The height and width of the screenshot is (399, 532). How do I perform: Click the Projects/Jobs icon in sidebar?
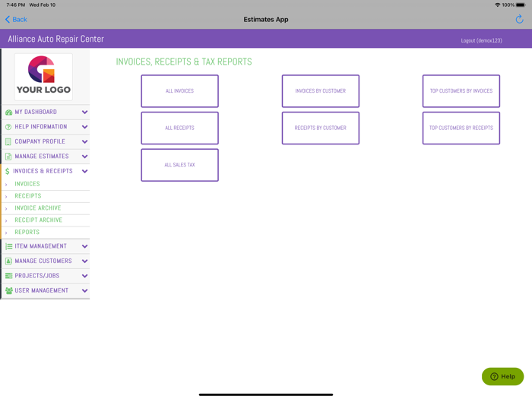[x=8, y=276]
